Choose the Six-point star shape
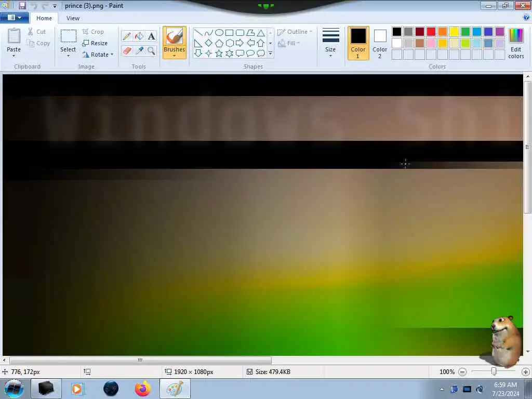 tap(229, 54)
